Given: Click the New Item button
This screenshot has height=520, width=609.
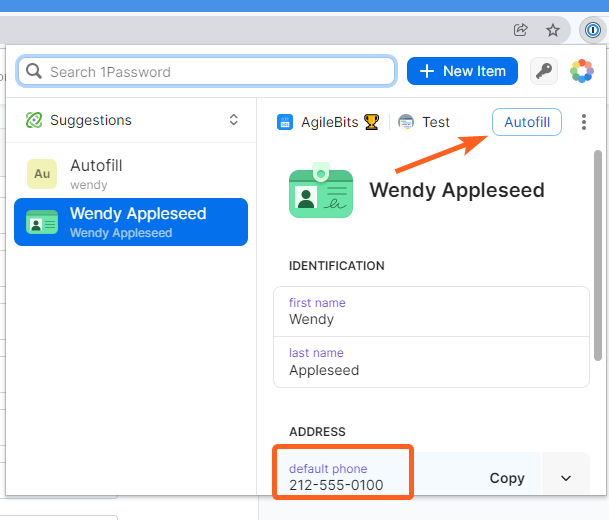Looking at the screenshot, I should coord(462,71).
